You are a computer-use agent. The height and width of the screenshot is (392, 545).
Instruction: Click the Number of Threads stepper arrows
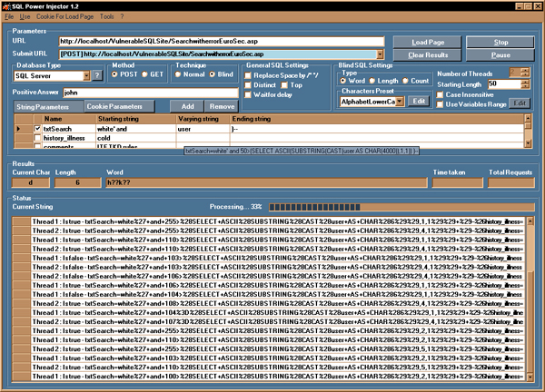[x=525, y=73]
